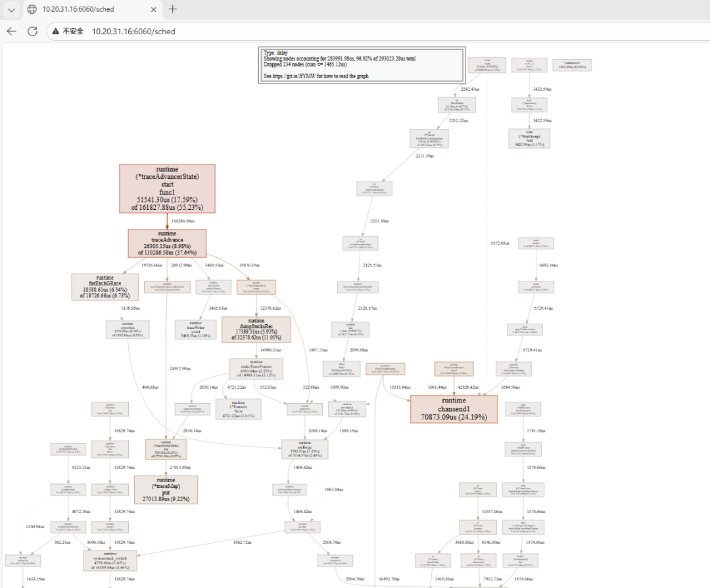Click edge label 6692.16us
Viewport: 710px width, 588px height.
point(549,265)
